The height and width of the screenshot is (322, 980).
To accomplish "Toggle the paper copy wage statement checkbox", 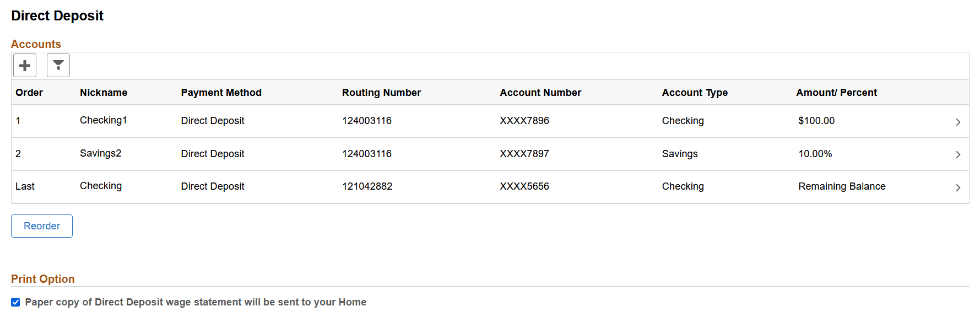I will 15,302.
